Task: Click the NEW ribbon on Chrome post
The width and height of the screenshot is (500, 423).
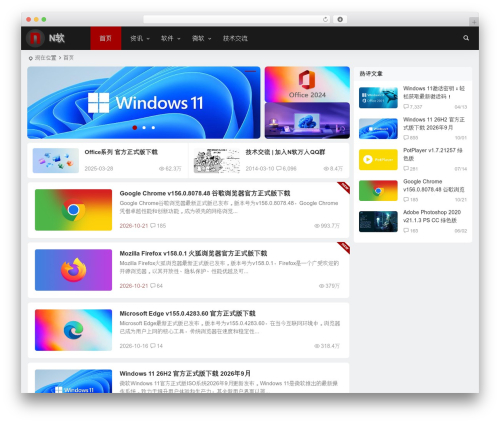Action: (x=344, y=187)
